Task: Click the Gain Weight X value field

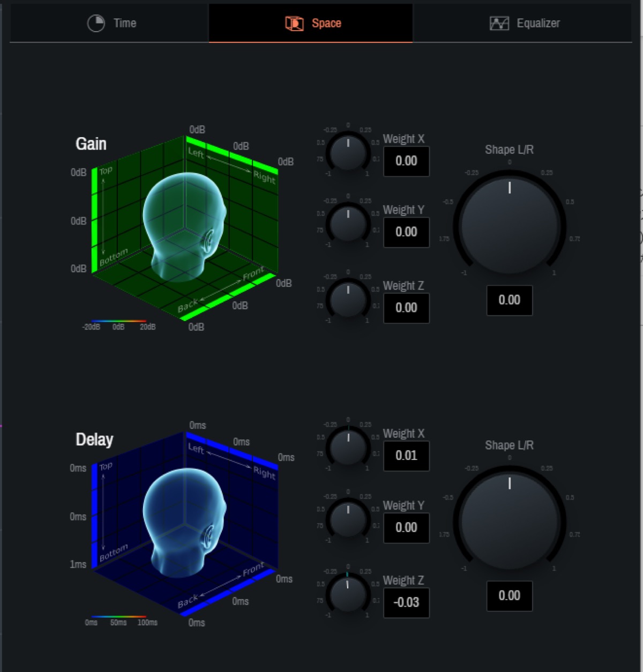Action: click(x=406, y=161)
